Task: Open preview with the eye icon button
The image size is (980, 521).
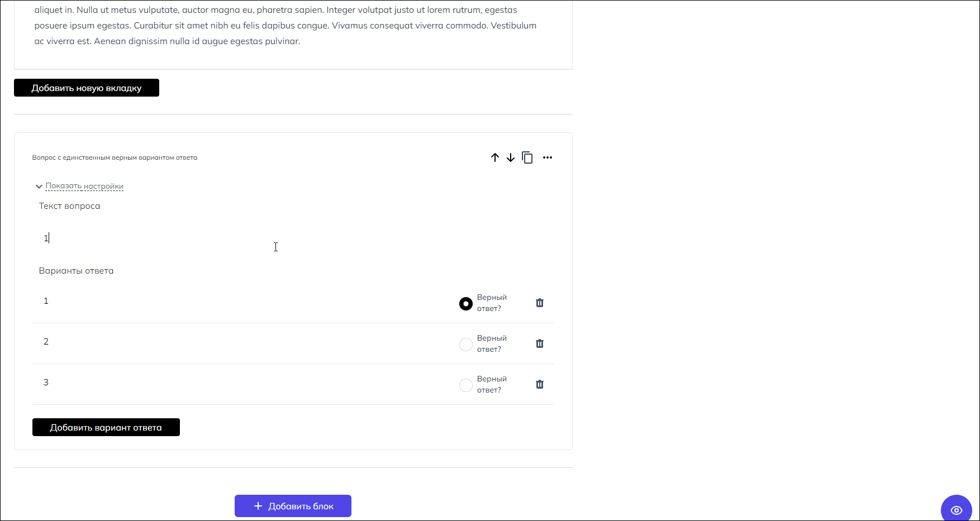Action: pyautogui.click(x=957, y=509)
